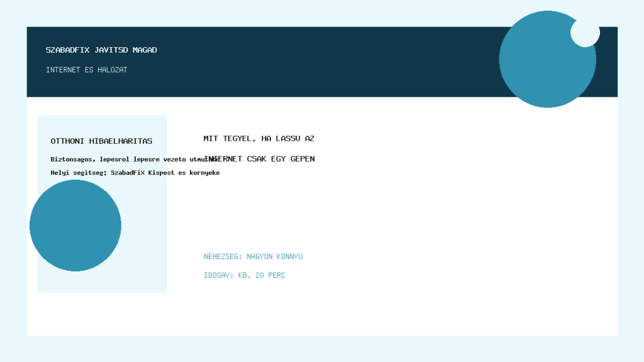Open the INTERNET ES HALOZAT subtitle
This screenshot has width=644, height=362.
87,70
